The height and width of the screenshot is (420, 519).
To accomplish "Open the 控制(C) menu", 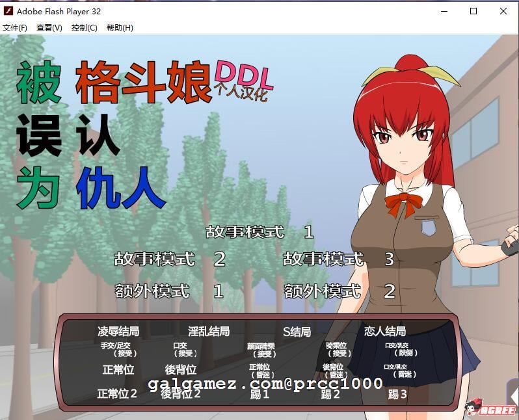I will click(85, 28).
